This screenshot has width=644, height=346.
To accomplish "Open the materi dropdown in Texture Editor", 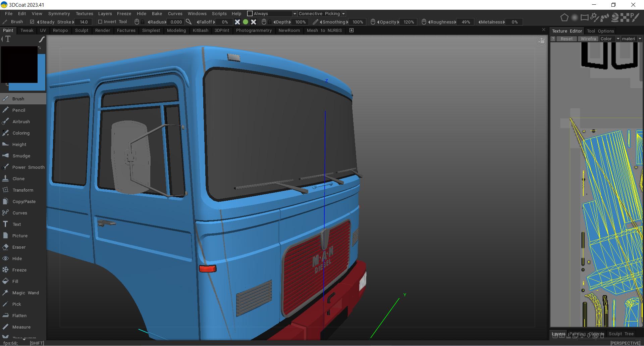I will 640,39.
